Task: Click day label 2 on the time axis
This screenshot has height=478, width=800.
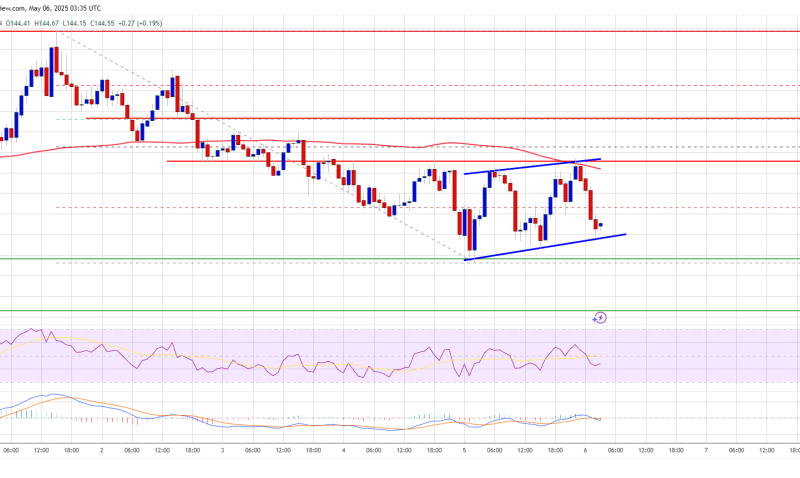Action: (102, 450)
